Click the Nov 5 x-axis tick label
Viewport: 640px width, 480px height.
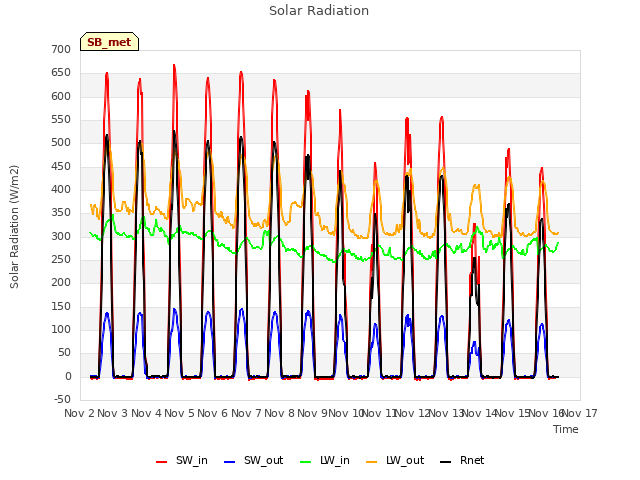click(x=180, y=413)
